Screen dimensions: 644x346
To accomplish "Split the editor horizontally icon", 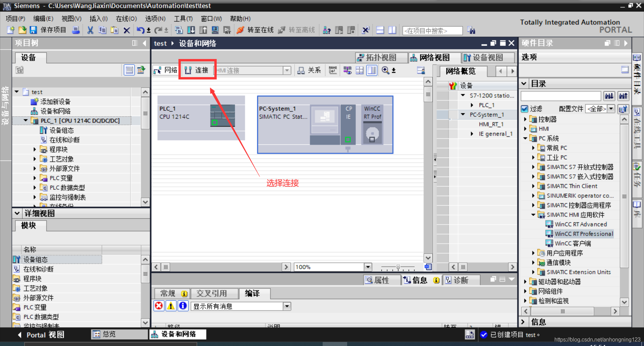I will (380, 30).
